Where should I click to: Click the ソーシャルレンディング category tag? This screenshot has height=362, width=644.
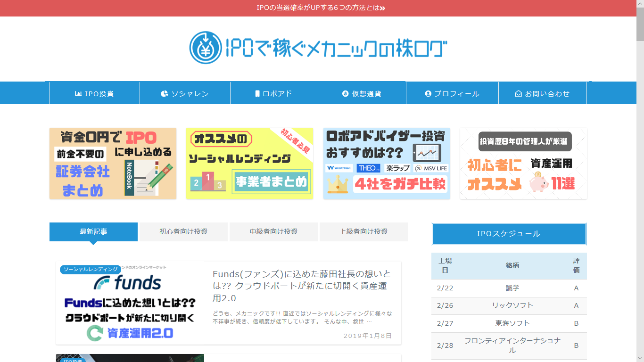[91, 269]
